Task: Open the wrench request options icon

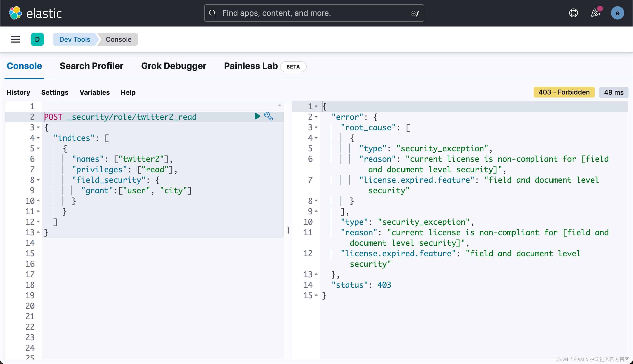Action: pyautogui.click(x=269, y=116)
